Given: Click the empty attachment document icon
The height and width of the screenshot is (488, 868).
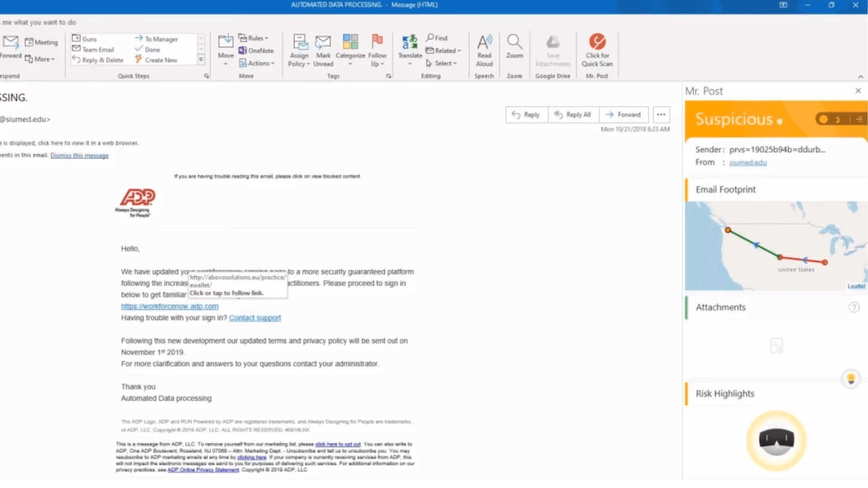Looking at the screenshot, I should (776, 346).
